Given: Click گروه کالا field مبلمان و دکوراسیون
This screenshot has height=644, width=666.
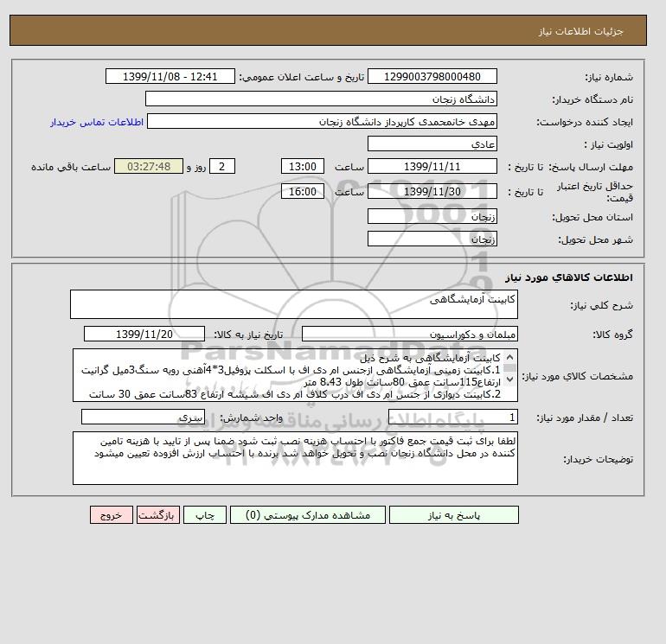Looking at the screenshot, I should (409, 334).
